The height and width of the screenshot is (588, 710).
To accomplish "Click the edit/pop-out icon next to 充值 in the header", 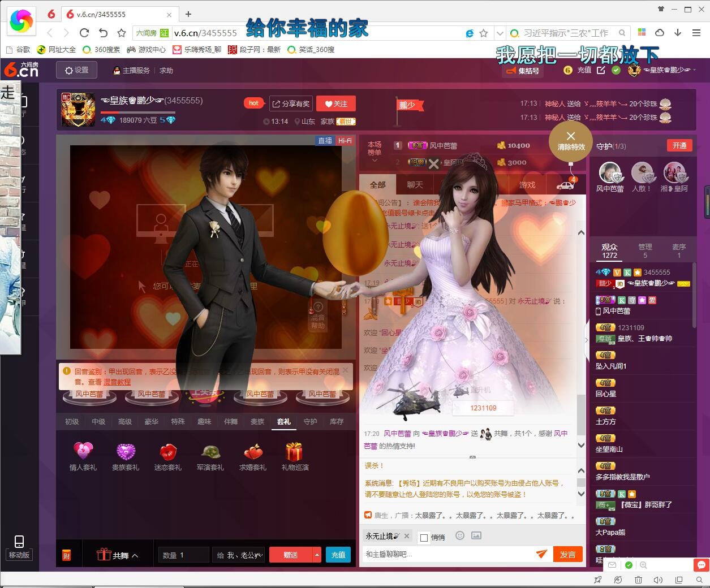I will pyautogui.click(x=601, y=70).
